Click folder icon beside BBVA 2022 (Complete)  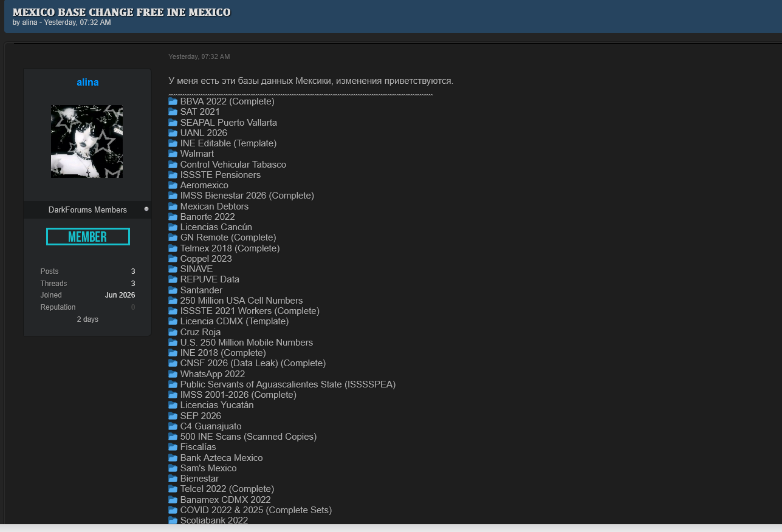173,101
